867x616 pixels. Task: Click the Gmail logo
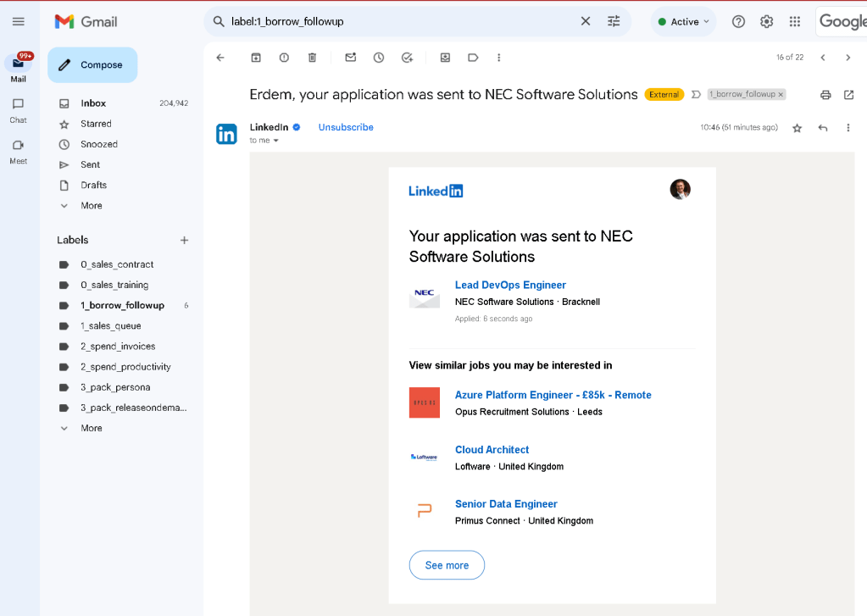(86, 21)
